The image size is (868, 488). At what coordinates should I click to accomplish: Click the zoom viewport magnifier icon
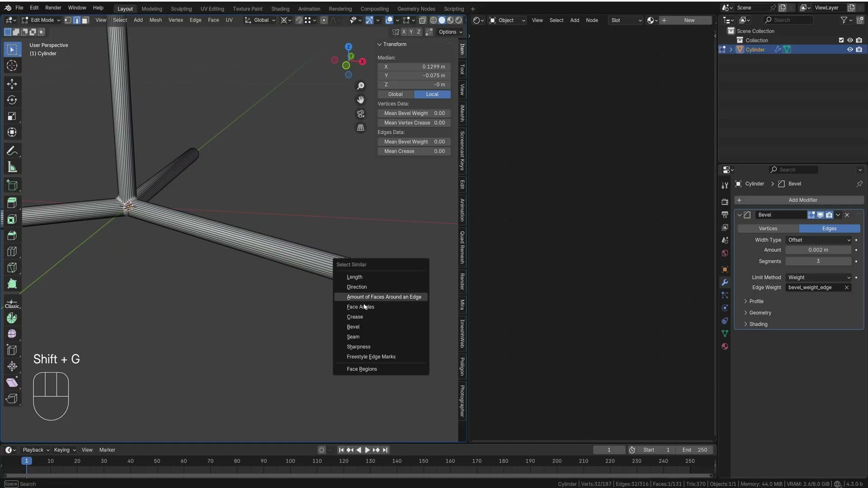(361, 86)
